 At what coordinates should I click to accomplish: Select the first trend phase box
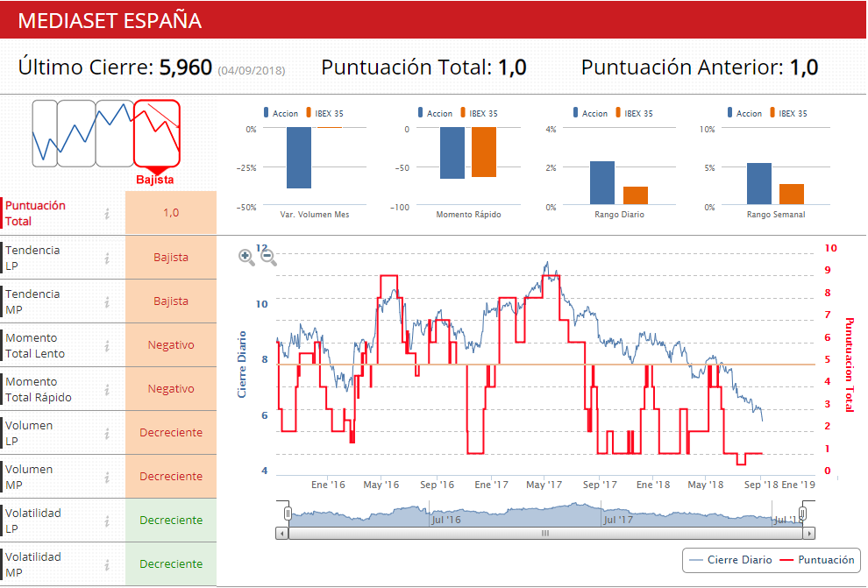click(45, 133)
